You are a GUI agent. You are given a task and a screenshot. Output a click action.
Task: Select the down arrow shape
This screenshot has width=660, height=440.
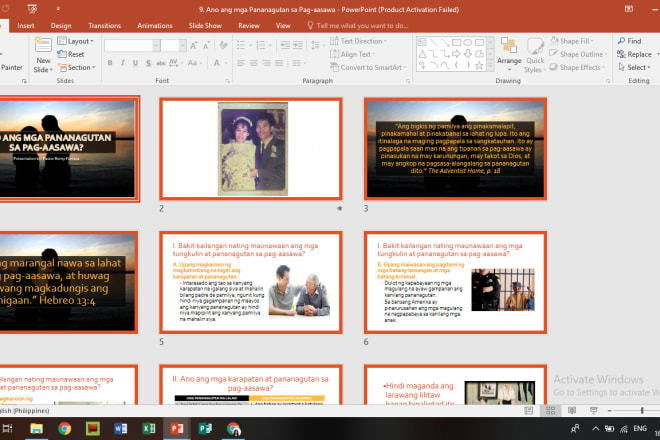click(x=468, y=54)
